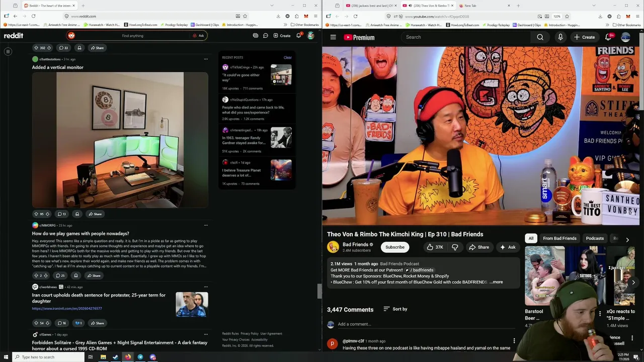Viewport: 644px width, 362px height.
Task: Click the Reddit page vertical scrollbar
Action: click(319, 291)
